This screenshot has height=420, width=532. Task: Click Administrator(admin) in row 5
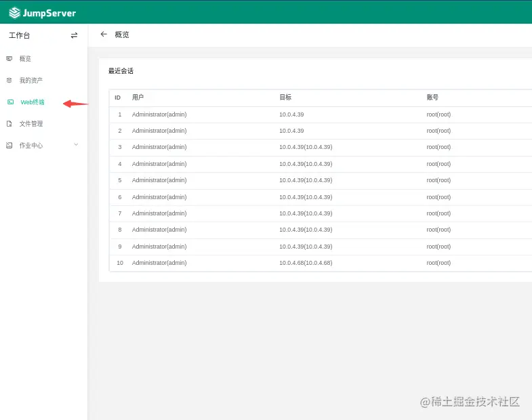[x=159, y=180]
